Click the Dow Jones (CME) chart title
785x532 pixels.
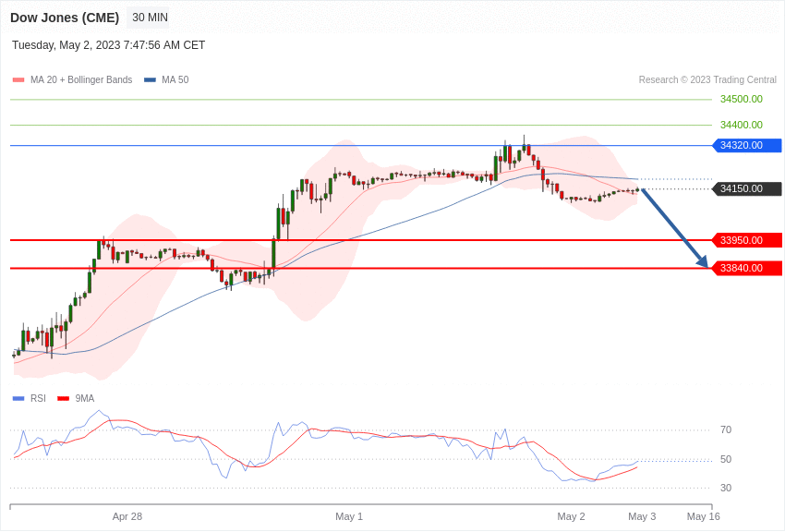tap(65, 18)
